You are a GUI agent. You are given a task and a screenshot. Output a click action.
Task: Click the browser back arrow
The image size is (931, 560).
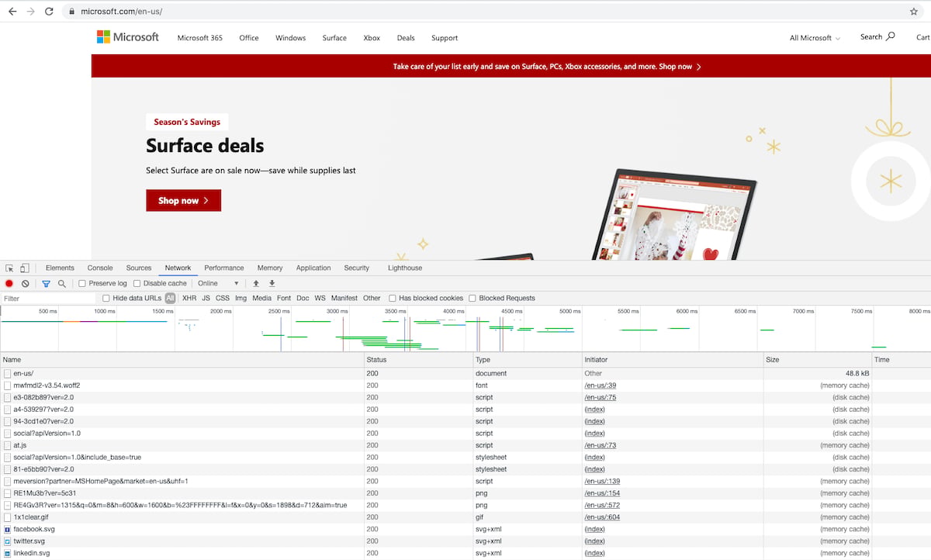12,12
